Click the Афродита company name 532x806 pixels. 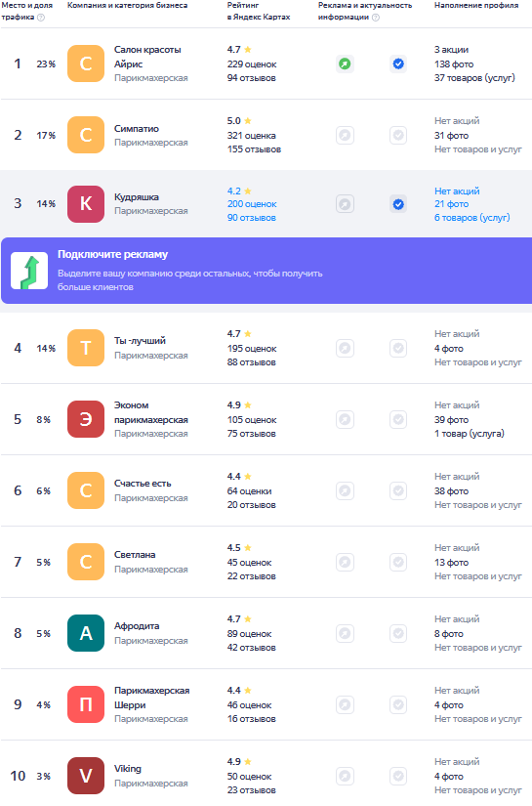[137, 626]
